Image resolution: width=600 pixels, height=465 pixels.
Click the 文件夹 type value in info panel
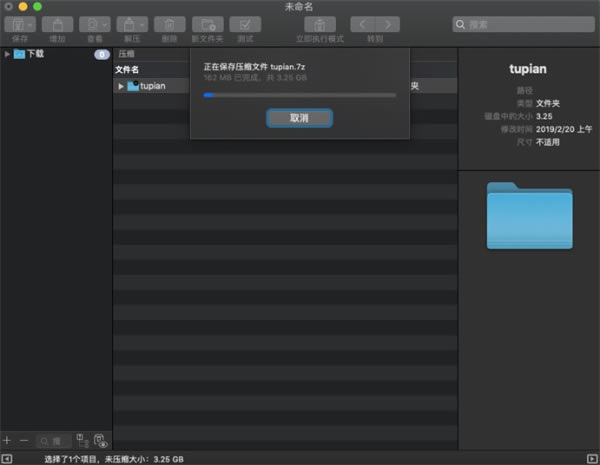[x=548, y=103]
